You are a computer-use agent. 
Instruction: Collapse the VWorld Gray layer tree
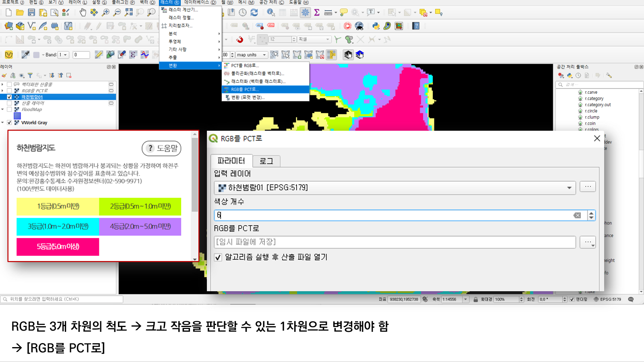tap(2, 123)
